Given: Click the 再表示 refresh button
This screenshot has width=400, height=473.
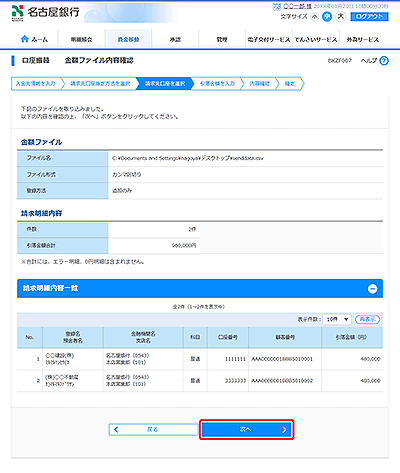Looking at the screenshot, I should [x=367, y=319].
